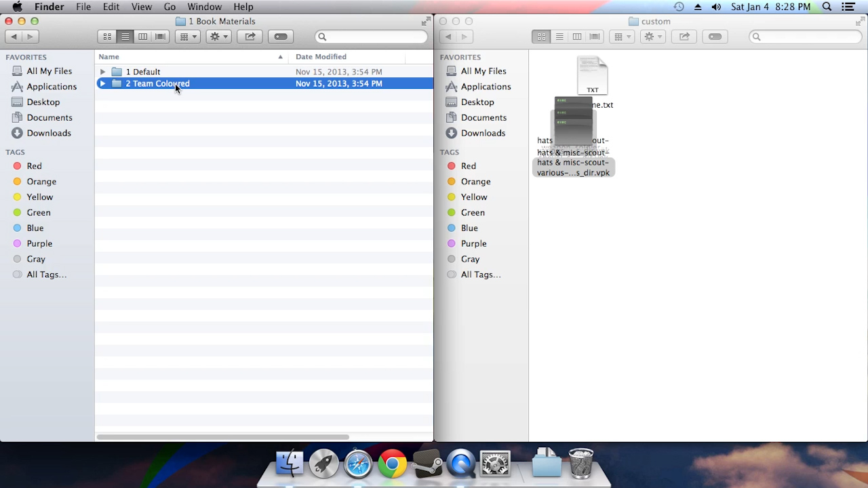The height and width of the screenshot is (488, 868).
Task: Open System Preferences from Dock
Action: [496, 464]
